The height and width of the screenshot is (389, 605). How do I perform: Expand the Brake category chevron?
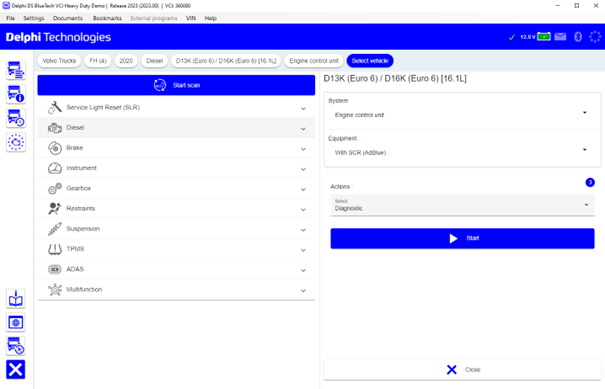coord(303,149)
